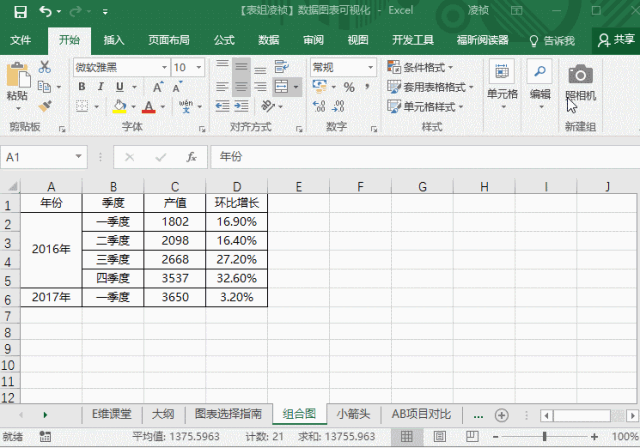This screenshot has width=640, height=448.
Task: Switch to the 开发工具 developer tab
Action: [x=413, y=40]
